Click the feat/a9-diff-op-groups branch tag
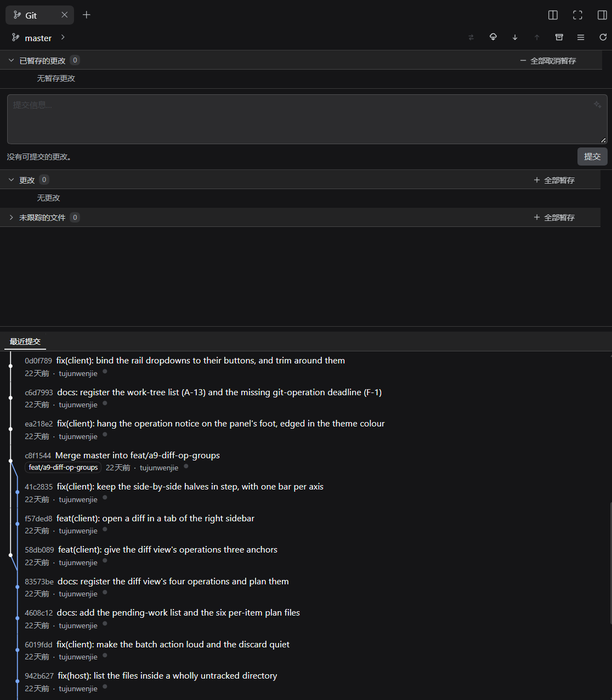Image resolution: width=612 pixels, height=700 pixels. (x=63, y=468)
